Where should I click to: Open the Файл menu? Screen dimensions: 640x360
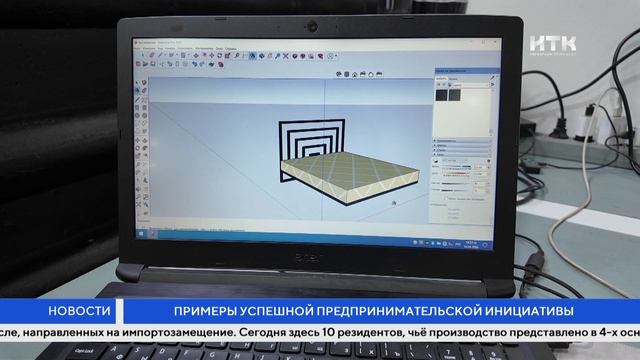[x=137, y=49]
